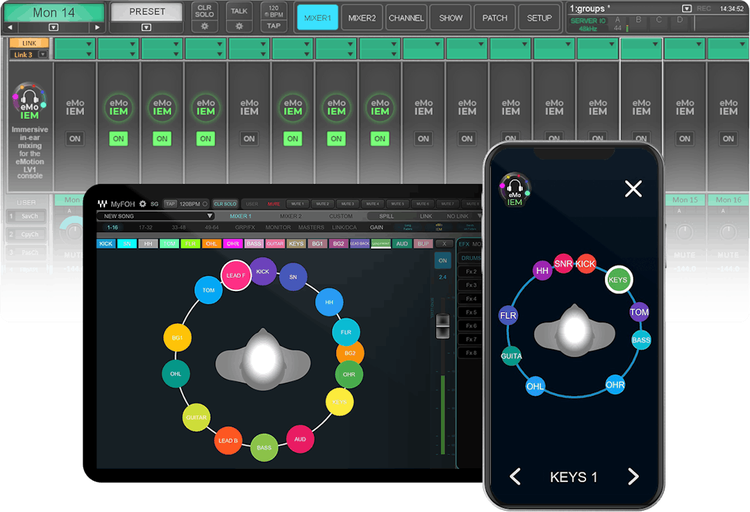Select the green BASS circle on tablet
Image resolution: width=750 pixels, height=512 pixels.
click(264, 447)
